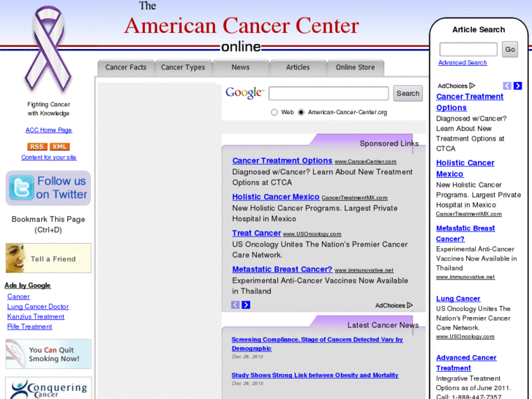Open the Screening Compliance news article

pyautogui.click(x=317, y=343)
